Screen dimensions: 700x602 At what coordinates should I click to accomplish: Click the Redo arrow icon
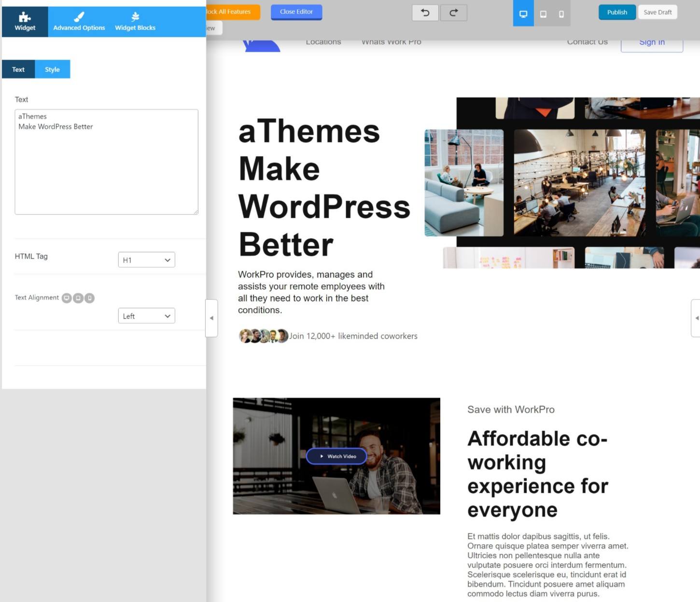453,13
